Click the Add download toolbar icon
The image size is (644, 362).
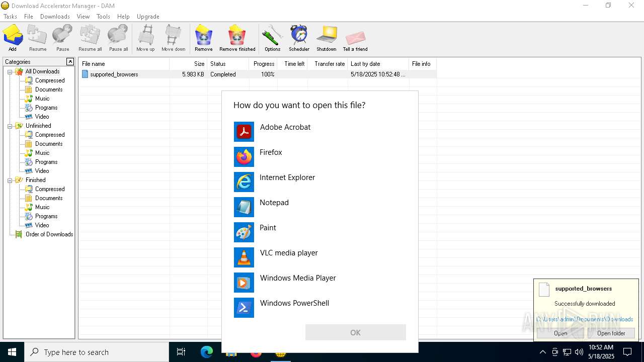point(13,38)
